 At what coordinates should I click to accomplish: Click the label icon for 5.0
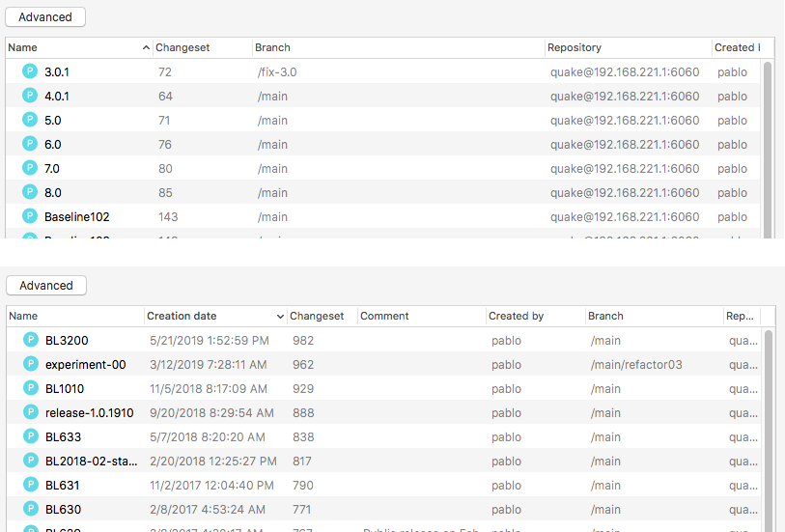pyautogui.click(x=30, y=119)
